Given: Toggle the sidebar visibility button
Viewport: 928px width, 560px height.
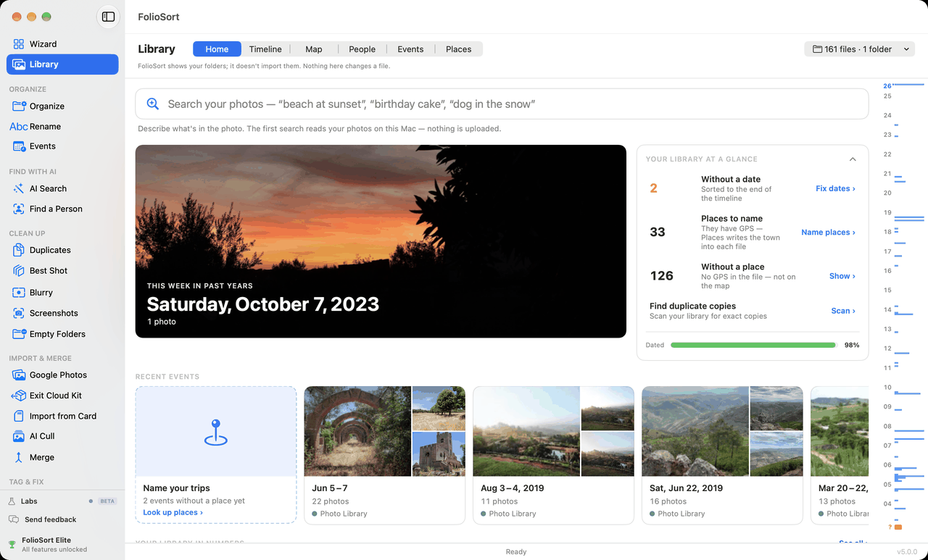Looking at the screenshot, I should point(108,17).
